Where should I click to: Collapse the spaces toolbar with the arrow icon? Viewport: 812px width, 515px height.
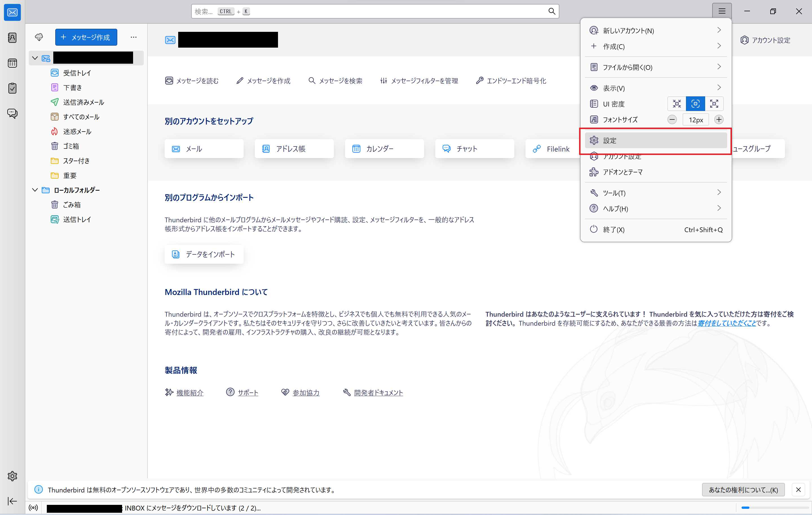click(x=12, y=501)
